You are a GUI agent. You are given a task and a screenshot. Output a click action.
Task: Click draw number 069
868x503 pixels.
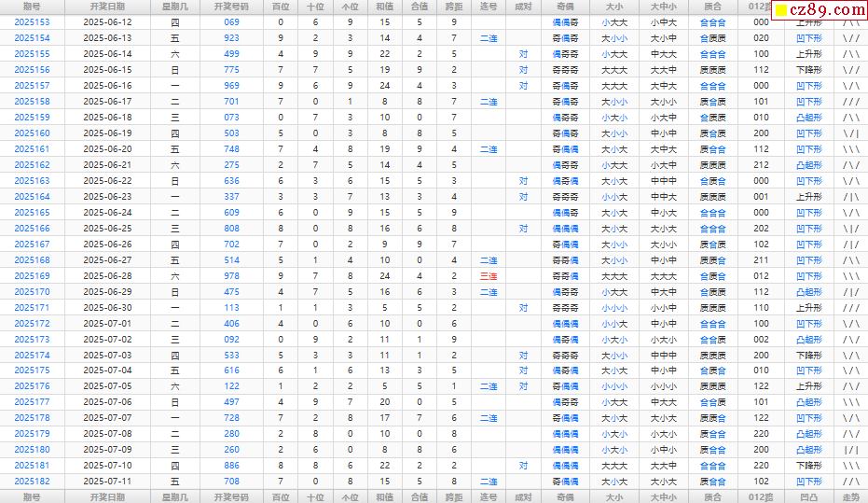click(x=231, y=22)
